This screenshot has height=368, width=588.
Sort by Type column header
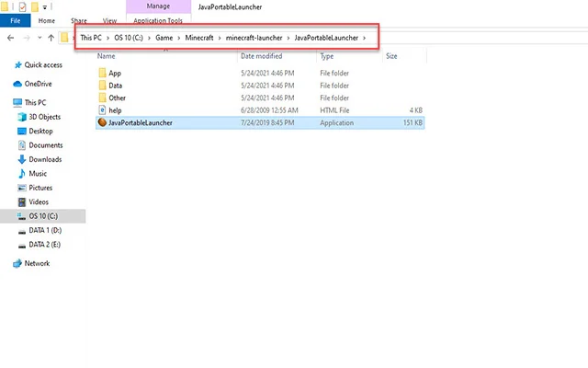click(x=327, y=56)
